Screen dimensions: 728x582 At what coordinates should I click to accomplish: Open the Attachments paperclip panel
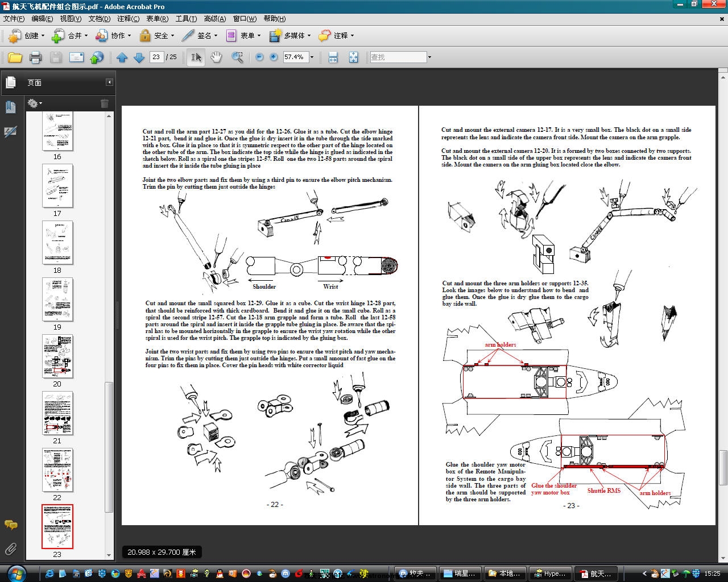pos(11,549)
